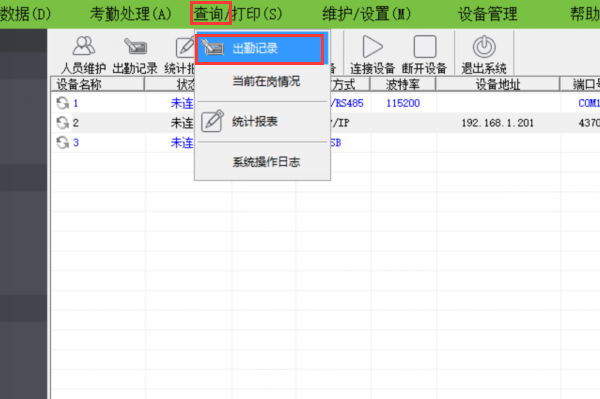
Task: Click the 未连 status of device 3
Action: point(182,143)
